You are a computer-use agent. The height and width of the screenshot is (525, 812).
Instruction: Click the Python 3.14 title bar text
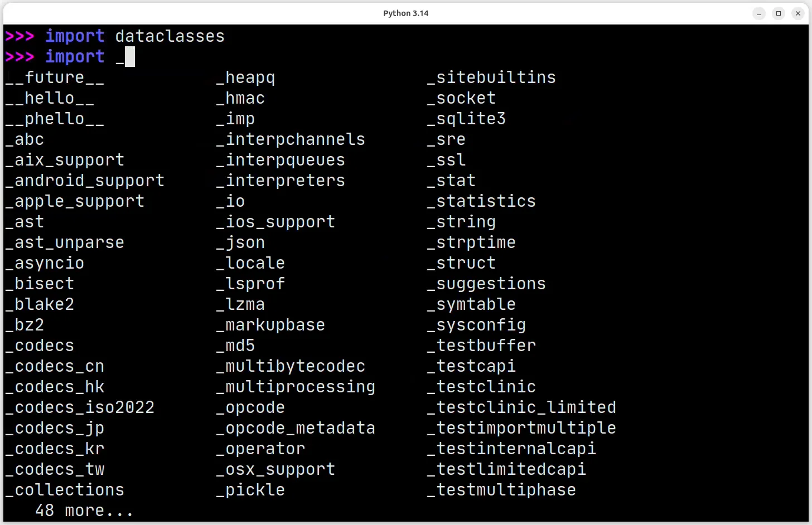click(405, 13)
